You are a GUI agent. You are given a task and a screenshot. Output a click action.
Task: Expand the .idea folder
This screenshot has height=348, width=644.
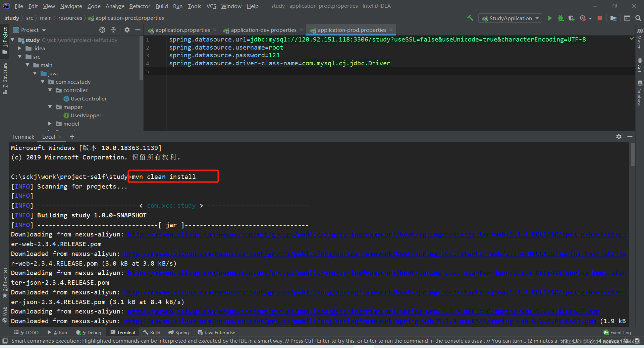(x=20, y=48)
